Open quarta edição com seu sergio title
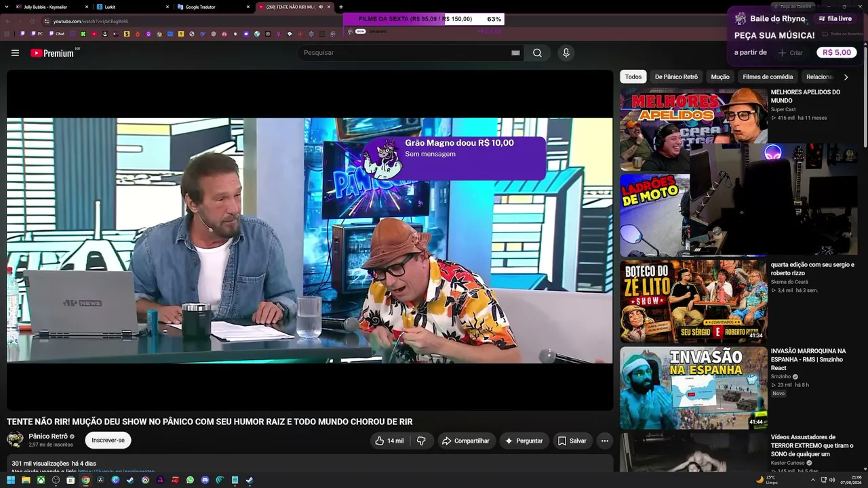This screenshot has height=488, width=868. [x=812, y=269]
